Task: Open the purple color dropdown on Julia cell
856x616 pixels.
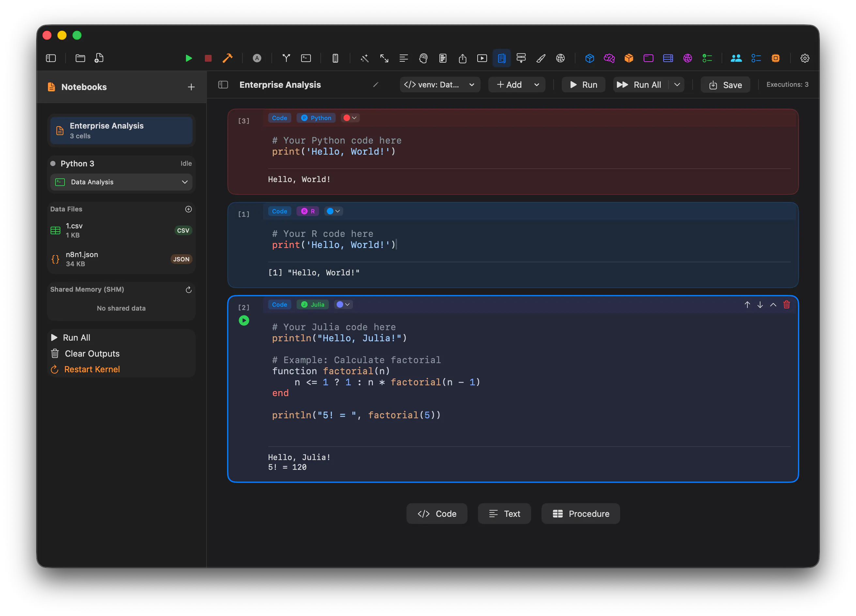Action: [x=344, y=305]
